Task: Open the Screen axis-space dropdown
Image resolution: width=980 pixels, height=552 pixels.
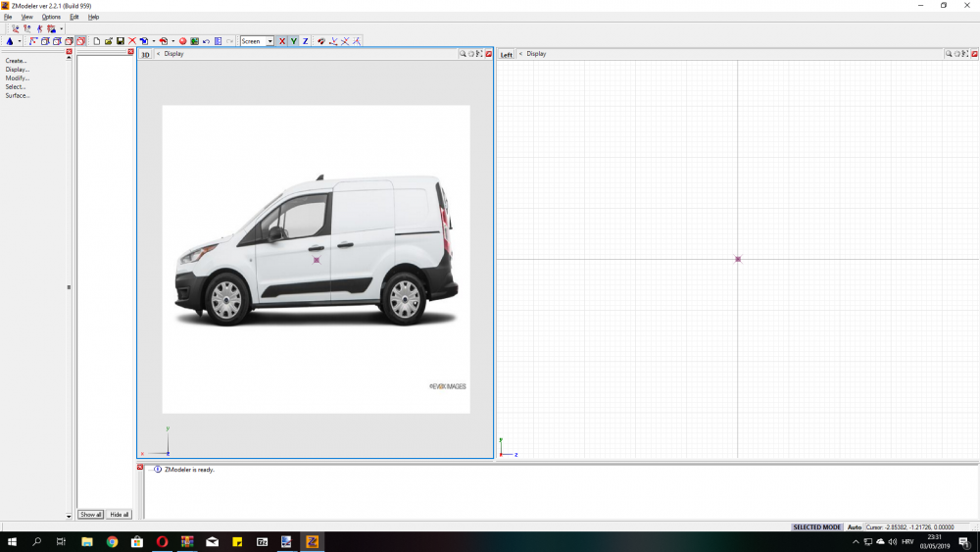Action: [x=269, y=41]
